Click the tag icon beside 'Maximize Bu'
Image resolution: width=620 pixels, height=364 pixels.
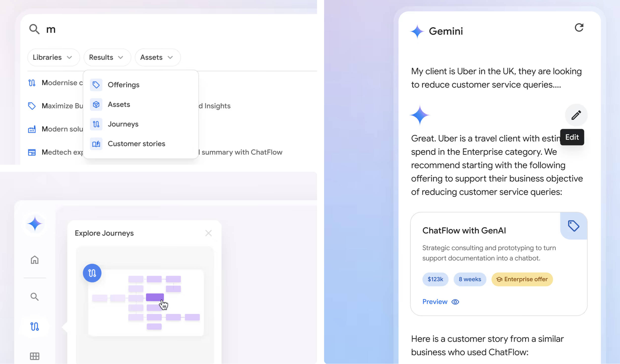32,106
